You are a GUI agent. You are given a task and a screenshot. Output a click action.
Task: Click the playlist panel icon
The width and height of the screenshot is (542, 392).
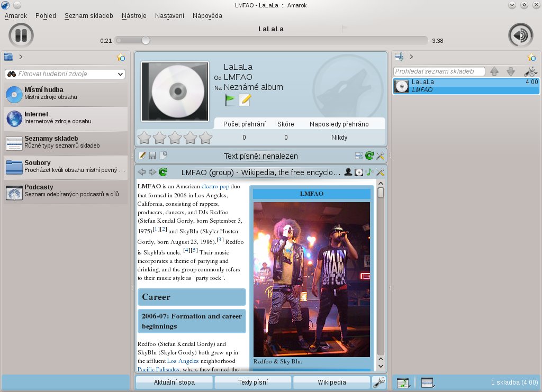pos(399,57)
